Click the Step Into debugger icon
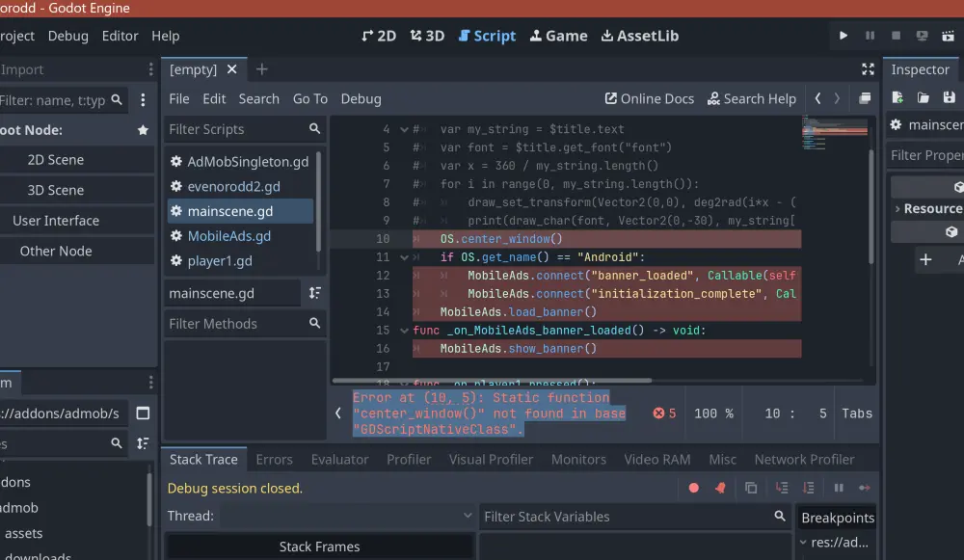This screenshot has height=560, width=964. tap(782, 488)
